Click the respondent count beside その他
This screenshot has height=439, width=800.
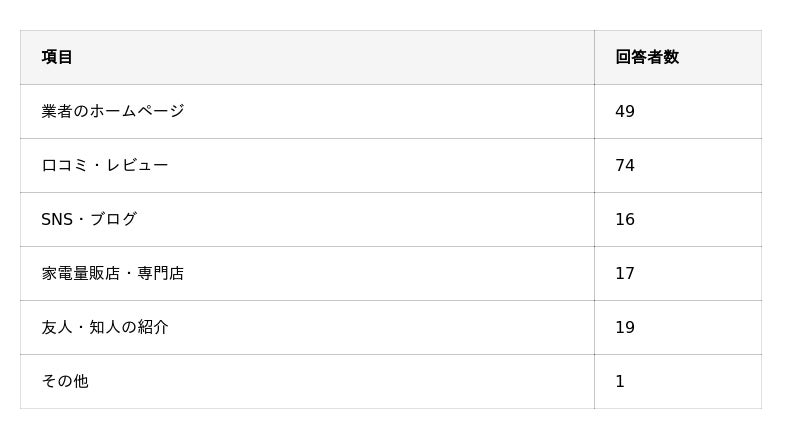coord(620,381)
